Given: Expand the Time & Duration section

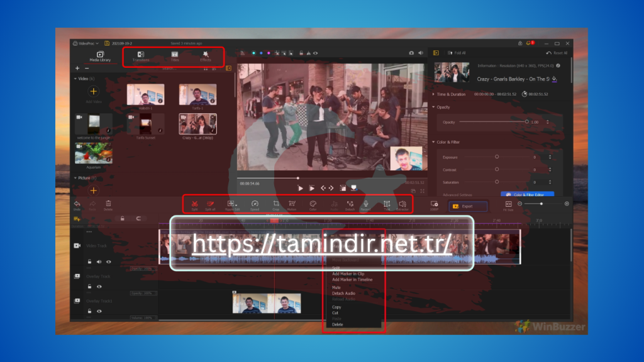Looking at the screenshot, I should (x=433, y=94).
